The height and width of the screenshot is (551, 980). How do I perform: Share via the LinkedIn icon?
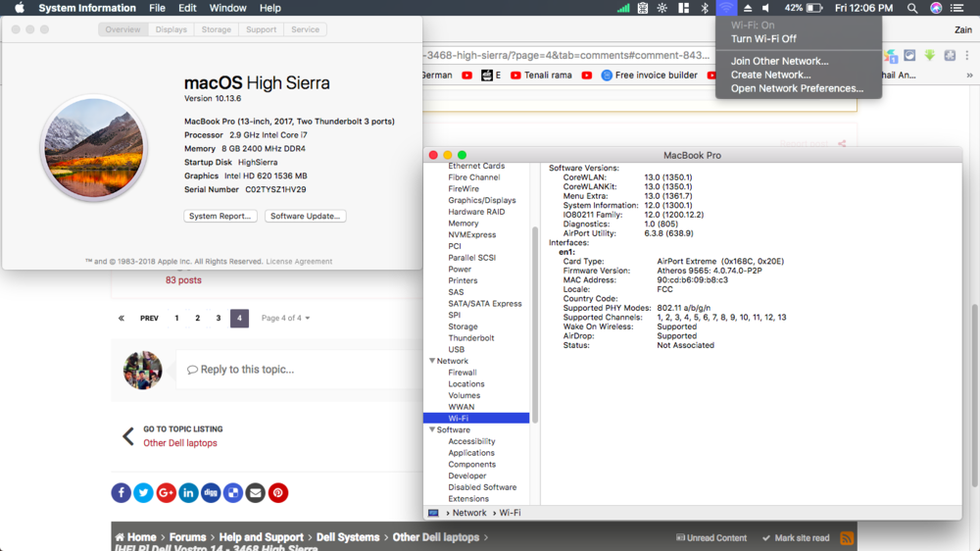188,493
